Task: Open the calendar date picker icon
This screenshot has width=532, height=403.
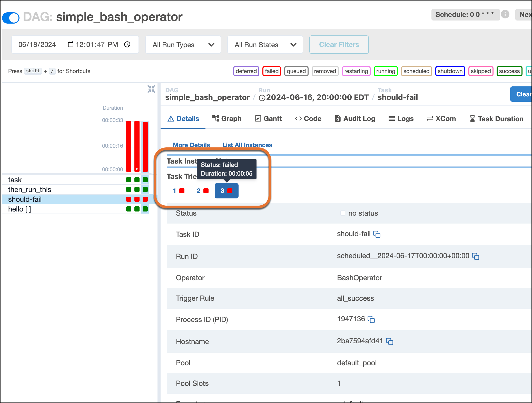Action: click(71, 44)
